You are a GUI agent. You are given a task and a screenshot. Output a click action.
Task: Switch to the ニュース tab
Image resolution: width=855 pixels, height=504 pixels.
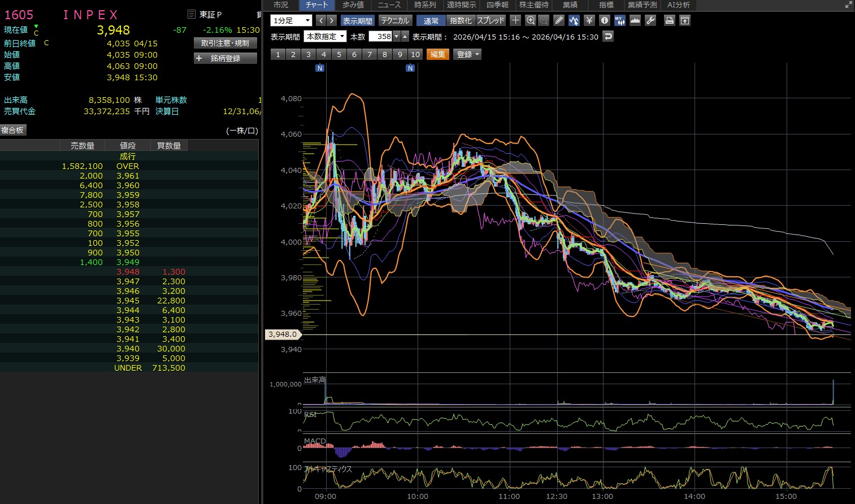(389, 5)
